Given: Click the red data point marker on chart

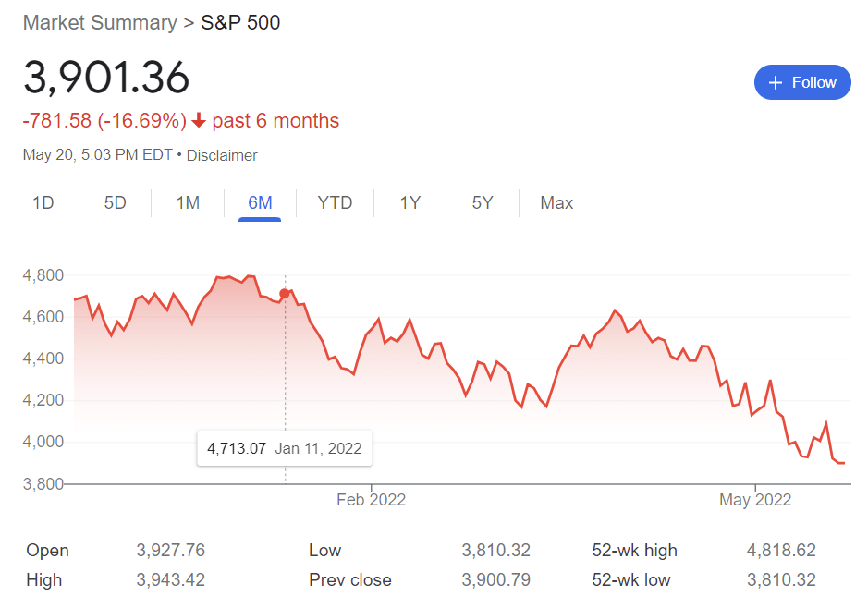Looking at the screenshot, I should click(x=285, y=294).
